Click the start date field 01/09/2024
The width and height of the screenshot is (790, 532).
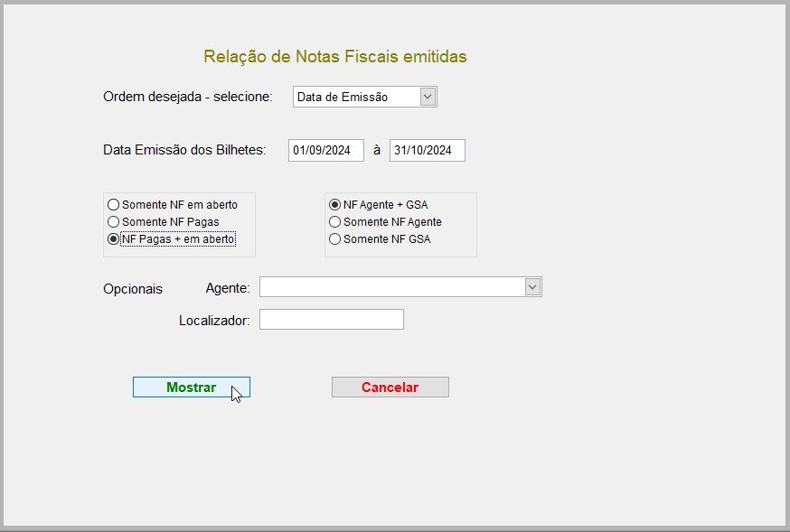coord(325,151)
